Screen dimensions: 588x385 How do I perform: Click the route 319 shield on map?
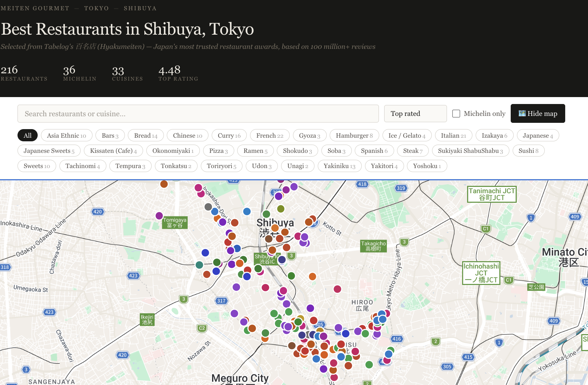401,188
